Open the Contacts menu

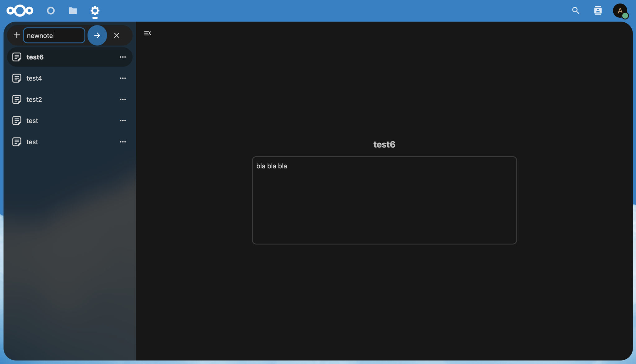click(597, 11)
